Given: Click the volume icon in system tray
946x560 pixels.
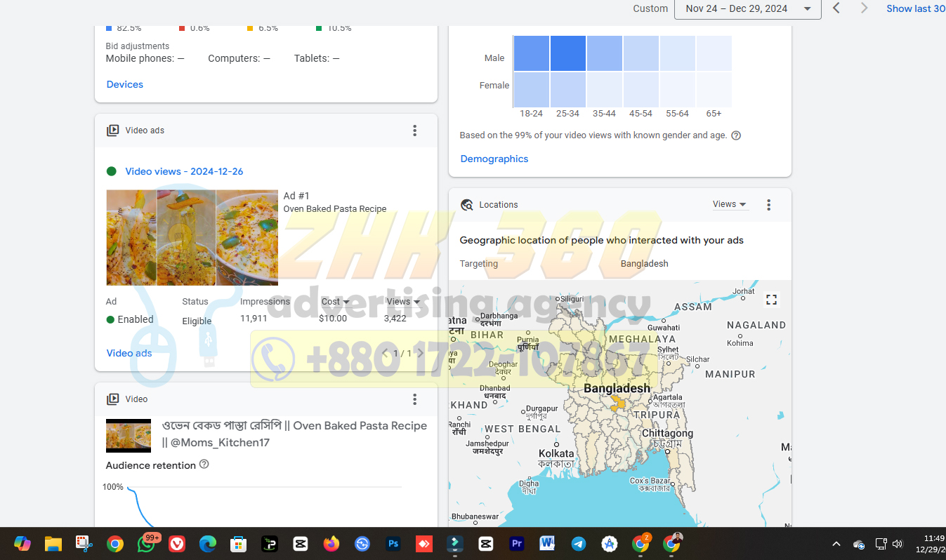Looking at the screenshot, I should [x=897, y=544].
